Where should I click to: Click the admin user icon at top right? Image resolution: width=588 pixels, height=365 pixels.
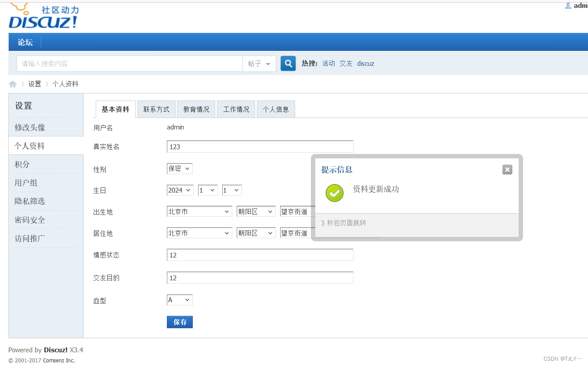coord(569,5)
